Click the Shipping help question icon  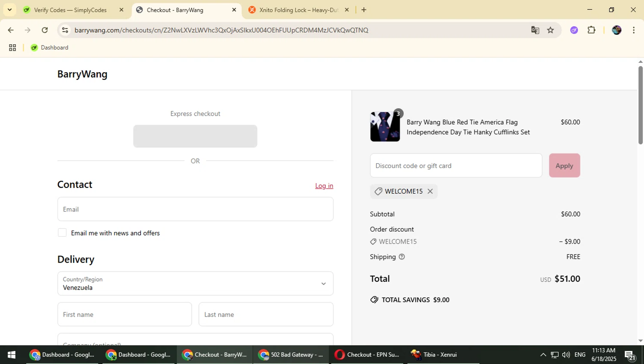[402, 257]
